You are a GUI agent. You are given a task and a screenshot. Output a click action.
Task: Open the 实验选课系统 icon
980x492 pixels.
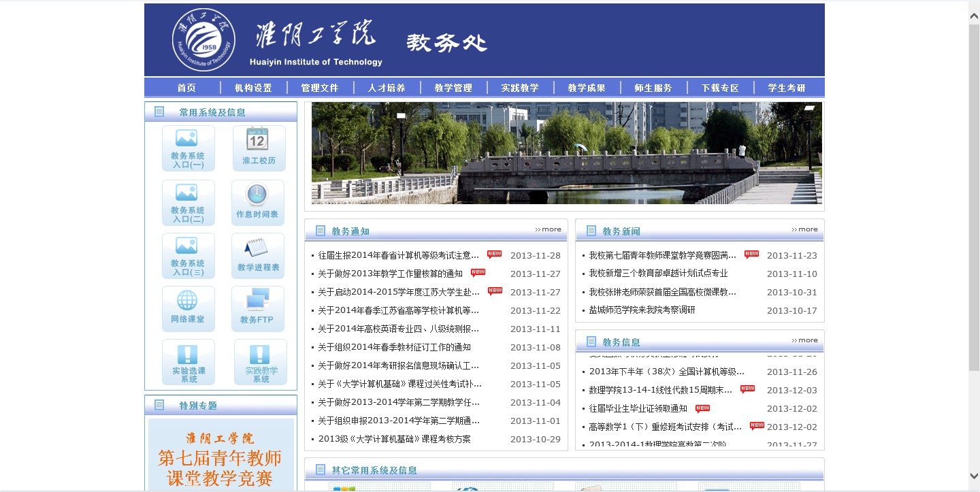click(x=188, y=362)
